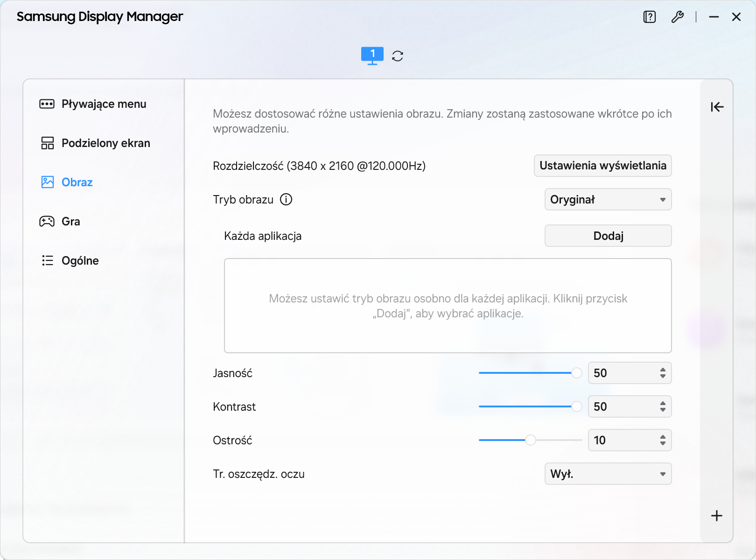Screen dimensions: 756x560
Task: Increase Kontrast value with up arrow
Action: pos(663,403)
